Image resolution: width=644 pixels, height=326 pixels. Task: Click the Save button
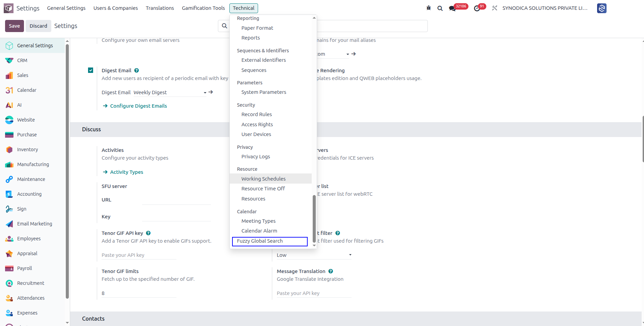[x=15, y=26]
